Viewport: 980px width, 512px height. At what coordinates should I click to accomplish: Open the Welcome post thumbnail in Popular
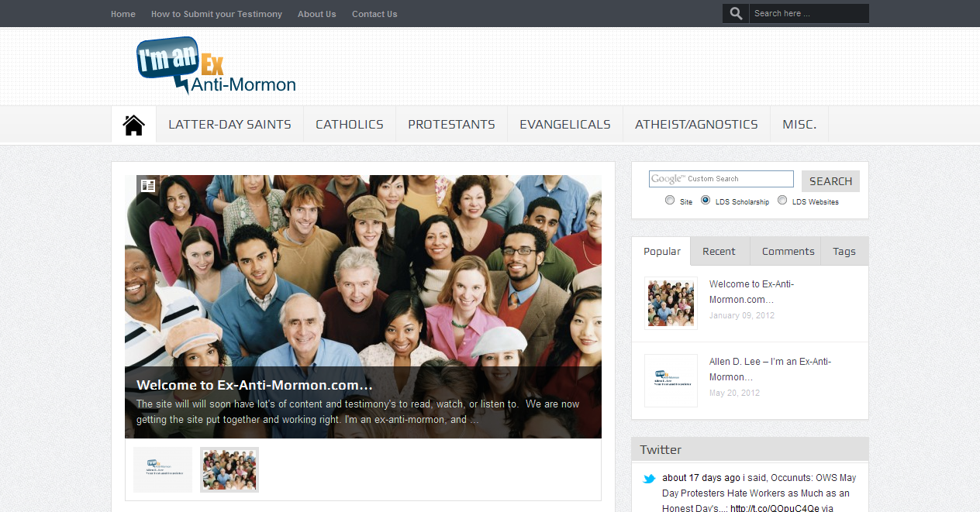point(671,303)
